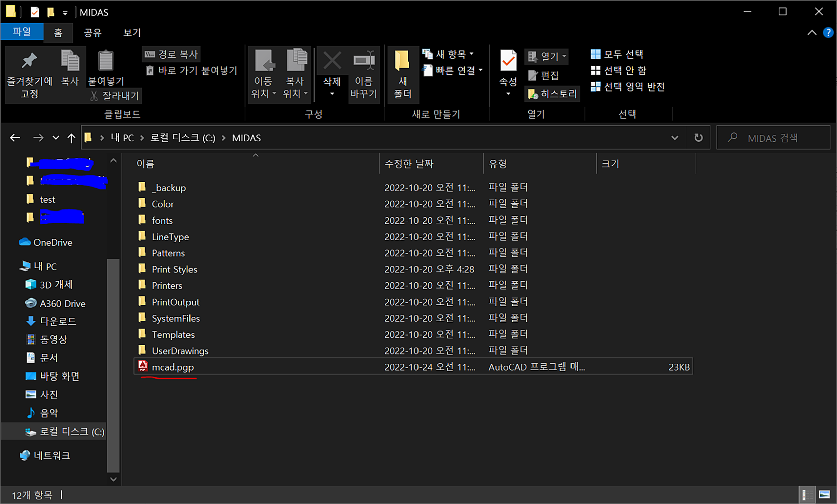
Task: Click the Delete (삭제) X icon
Action: [x=332, y=61]
